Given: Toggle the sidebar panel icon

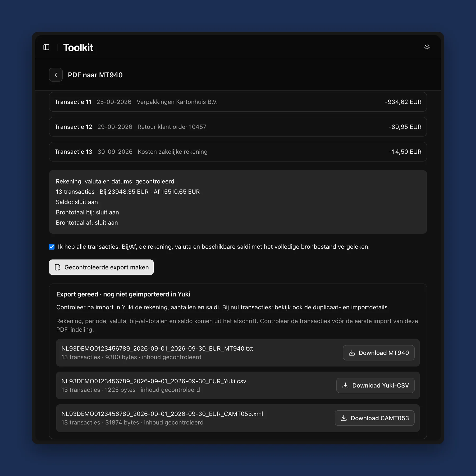Looking at the screenshot, I should 46,47.
